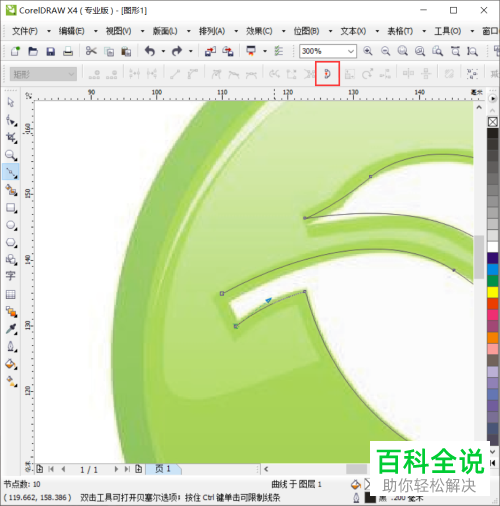Screen dimensions: 500x506
Task: Select the Table tool
Action: point(10,294)
